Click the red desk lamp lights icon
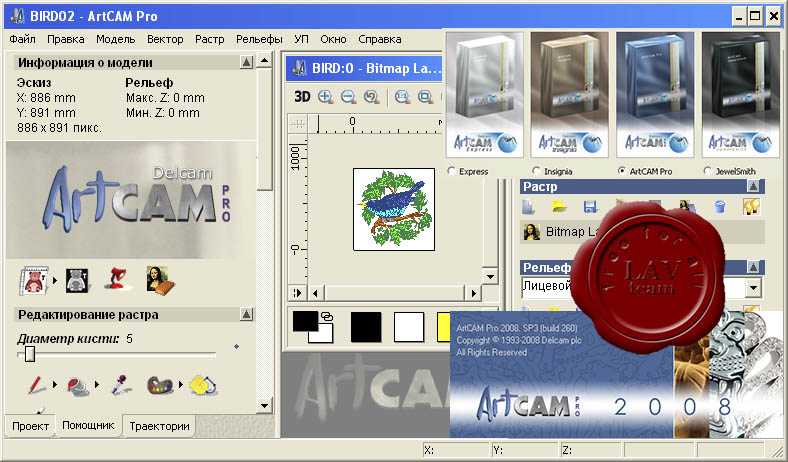This screenshot has width=788, height=462. [118, 279]
